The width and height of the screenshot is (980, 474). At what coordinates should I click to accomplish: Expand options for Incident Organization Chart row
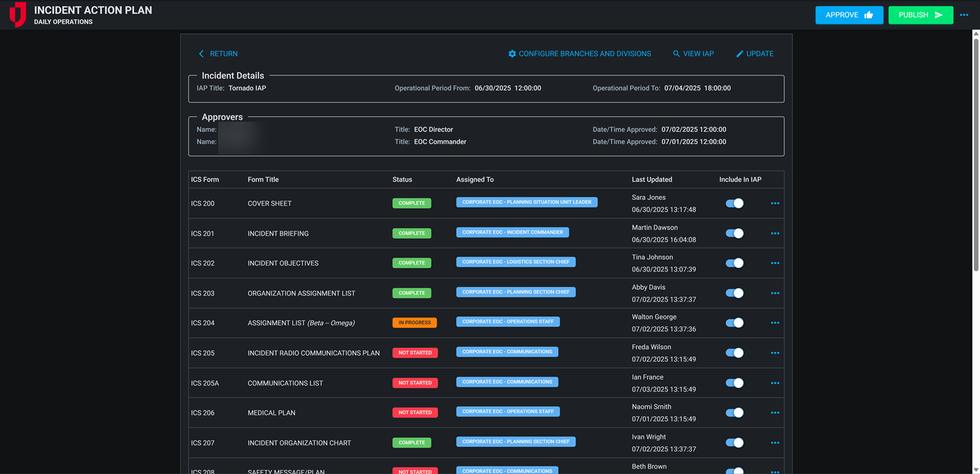click(x=775, y=442)
